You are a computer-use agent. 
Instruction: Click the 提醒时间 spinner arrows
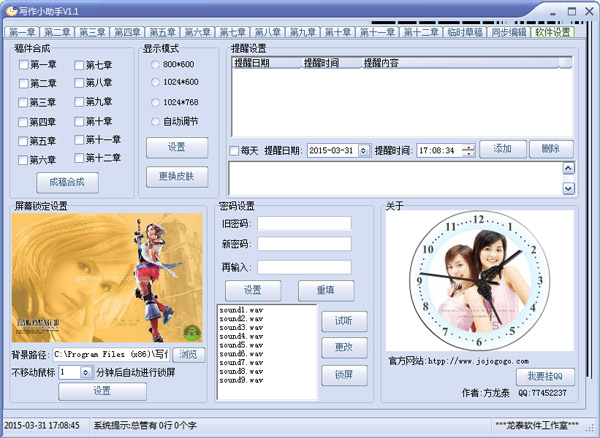click(x=468, y=151)
